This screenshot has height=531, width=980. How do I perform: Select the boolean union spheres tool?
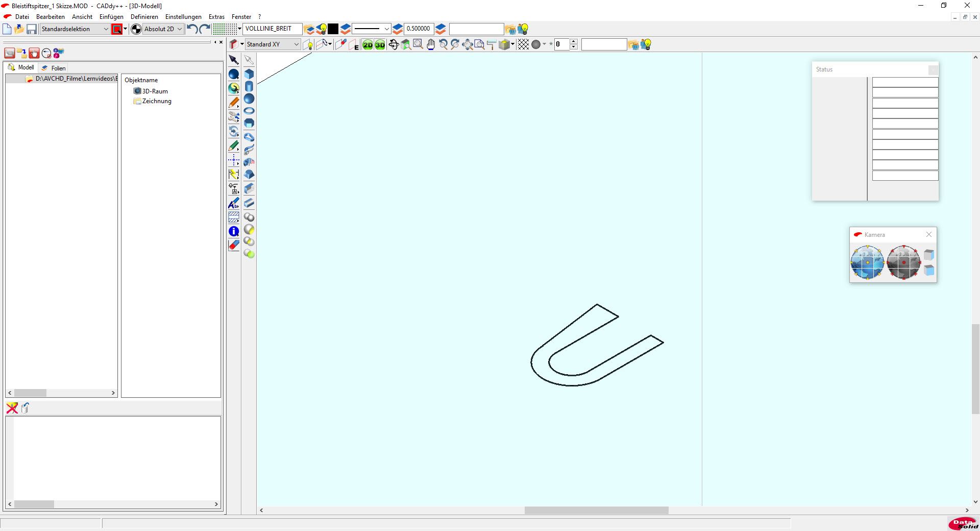coord(249,217)
